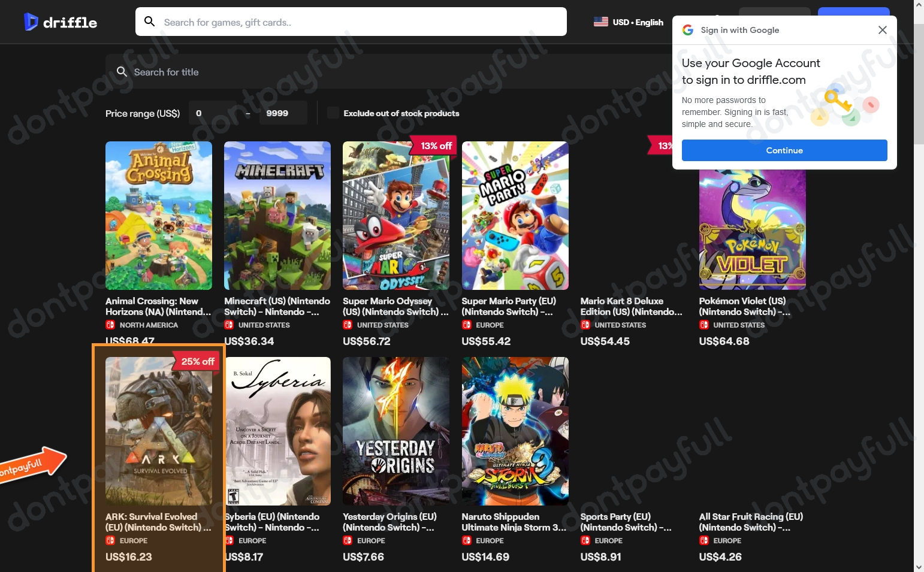
Task: Click the Google G icon in the popup
Action: (688, 30)
